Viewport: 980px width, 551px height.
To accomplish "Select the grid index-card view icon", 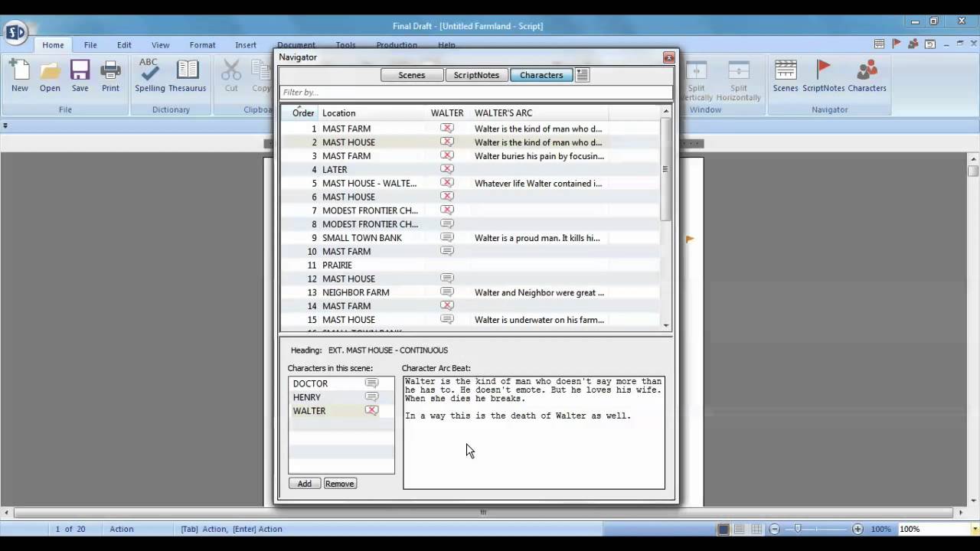I will click(756, 529).
